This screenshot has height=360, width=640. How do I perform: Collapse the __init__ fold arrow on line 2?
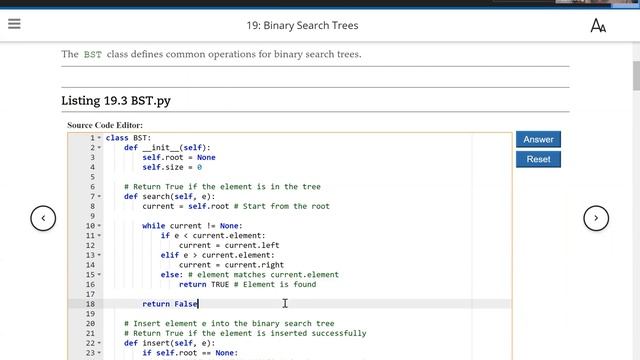pos(99,148)
